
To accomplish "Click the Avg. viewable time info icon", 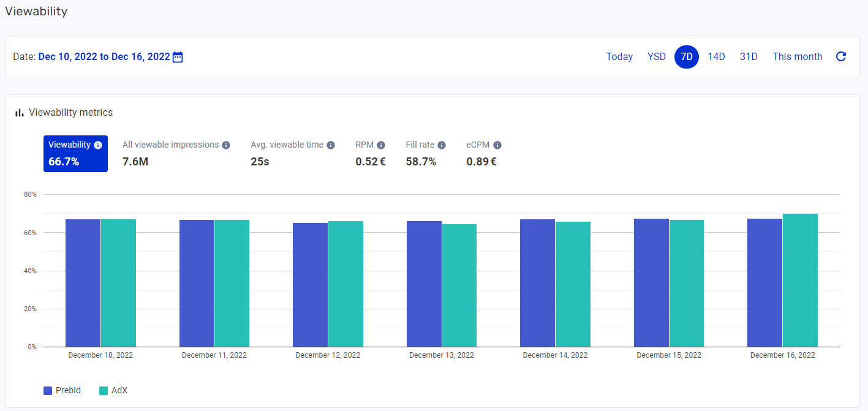I will click(x=330, y=145).
